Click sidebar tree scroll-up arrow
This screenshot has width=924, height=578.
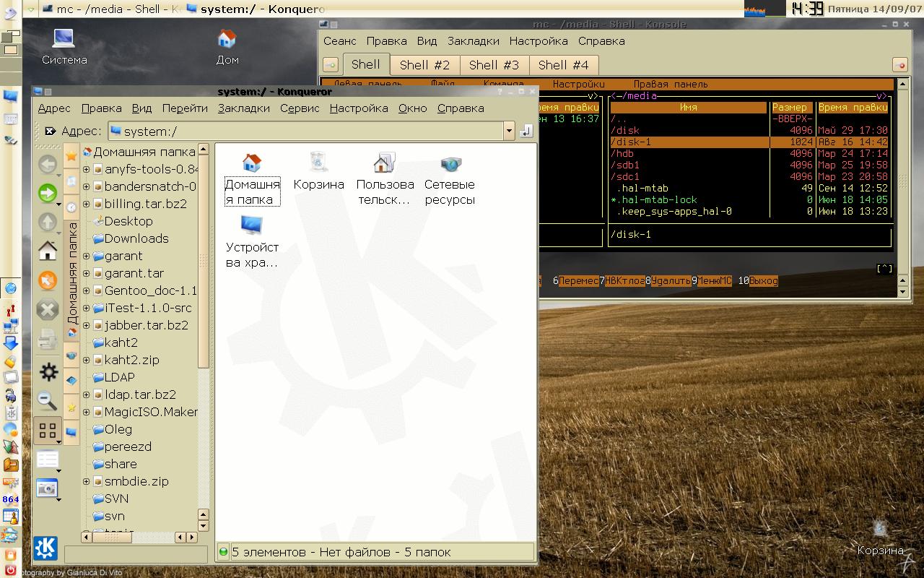coord(204,150)
